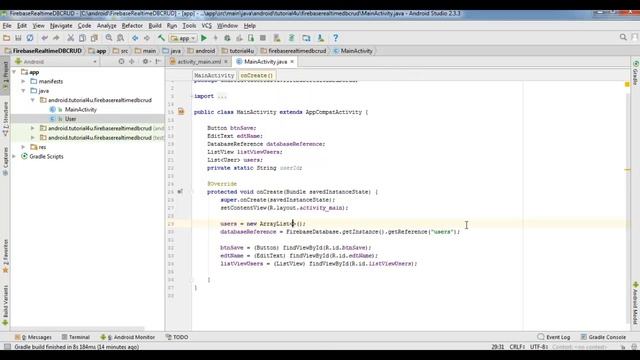The width and height of the screenshot is (640, 360).
Task: Click the src breadcrumb in navigation bar
Action: (121, 51)
